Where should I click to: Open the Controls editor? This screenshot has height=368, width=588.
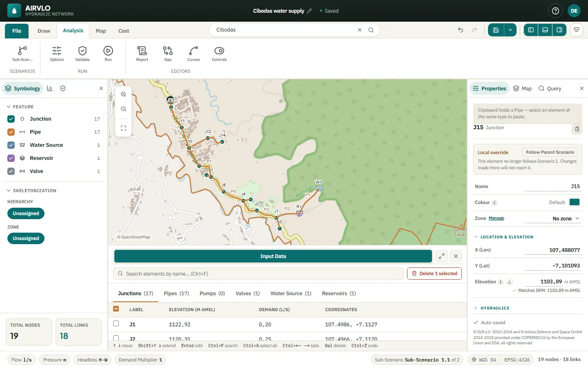pyautogui.click(x=219, y=54)
